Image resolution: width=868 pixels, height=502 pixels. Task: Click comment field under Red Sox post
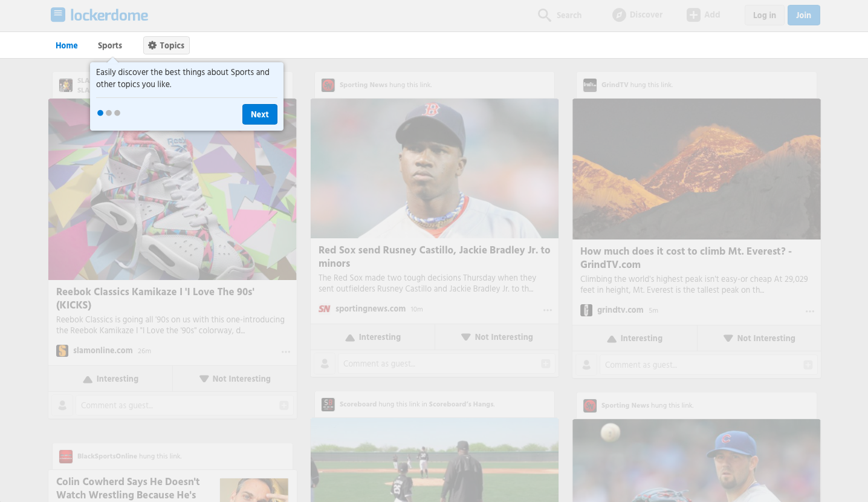point(446,363)
